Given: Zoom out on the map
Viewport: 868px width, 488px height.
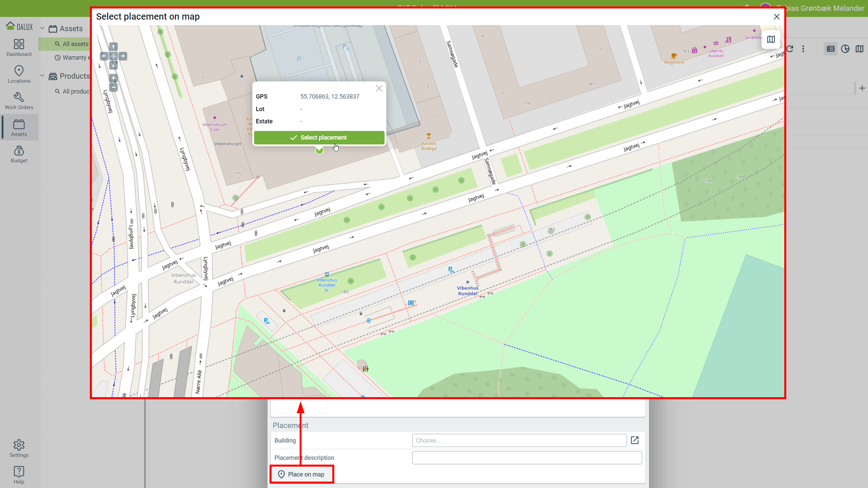Looking at the screenshot, I should [x=114, y=87].
